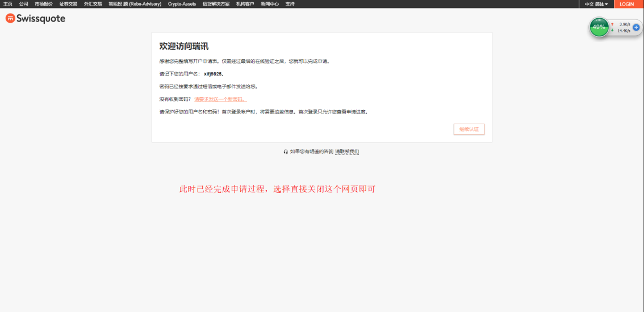This screenshot has height=312, width=644.
Task: Open the 证券交易 menu
Action: (x=68, y=4)
